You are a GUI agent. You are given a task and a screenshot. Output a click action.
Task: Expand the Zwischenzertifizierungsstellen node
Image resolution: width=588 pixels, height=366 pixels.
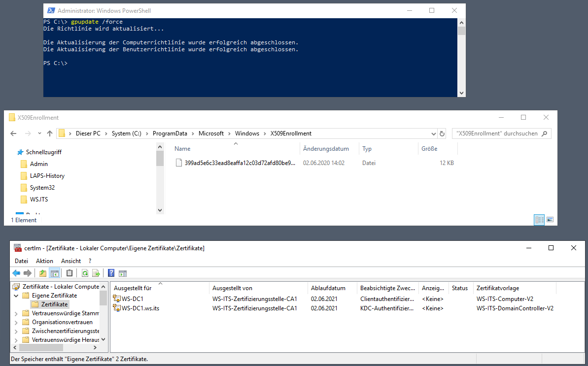tap(16, 331)
